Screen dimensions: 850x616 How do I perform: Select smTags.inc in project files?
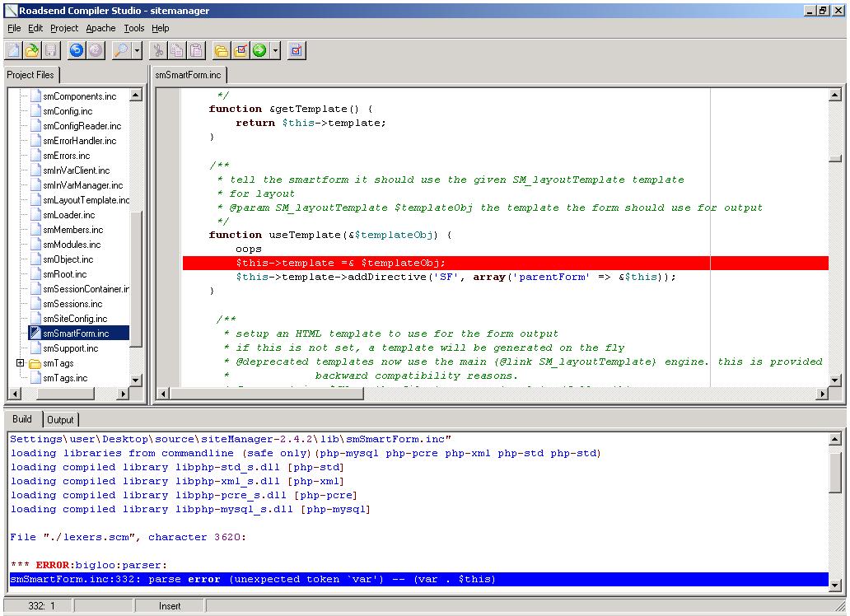point(65,378)
